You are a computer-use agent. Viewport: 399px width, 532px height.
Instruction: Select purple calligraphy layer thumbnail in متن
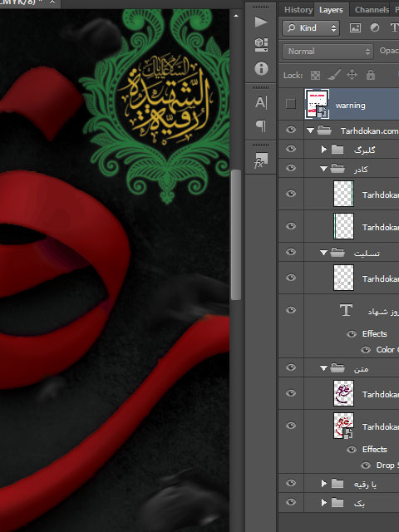tap(343, 393)
